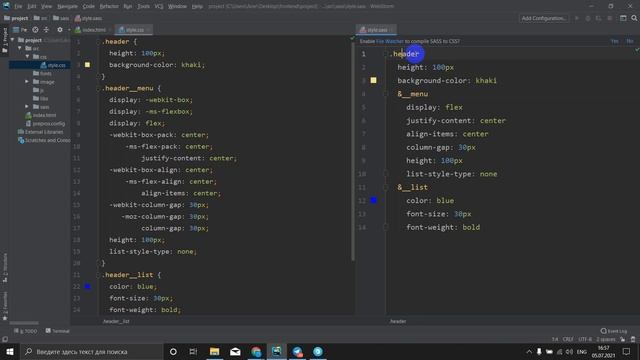Select index.html in project tree
This screenshot has height=360, width=640.
tap(41, 115)
